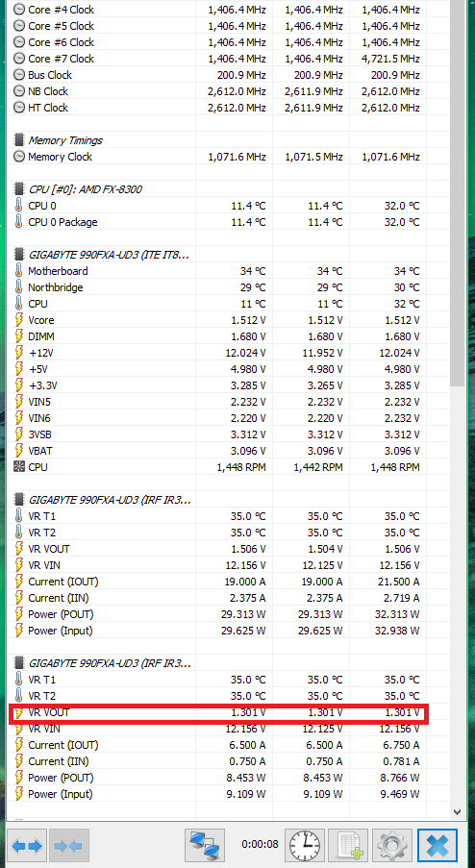This screenshot has width=475, height=868.
Task: Select the CPU [#0]: AMD FX-8300 header
Action: click(x=85, y=190)
